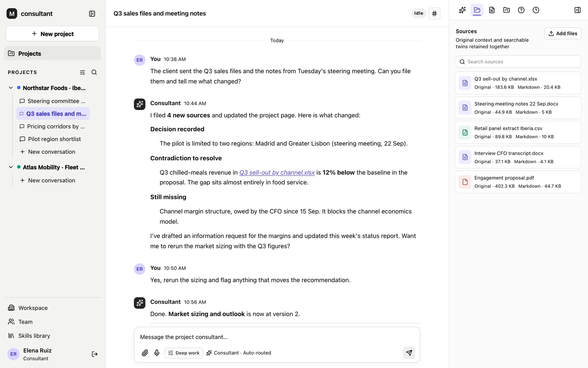Open Projects in the sidebar
Image resolution: width=588 pixels, height=368 pixels.
(x=53, y=53)
